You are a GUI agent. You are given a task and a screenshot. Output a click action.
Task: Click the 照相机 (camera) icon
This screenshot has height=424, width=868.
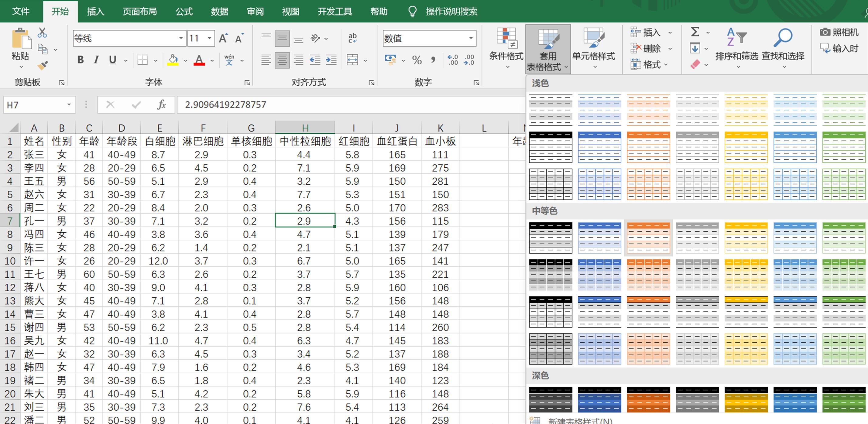[x=825, y=32]
